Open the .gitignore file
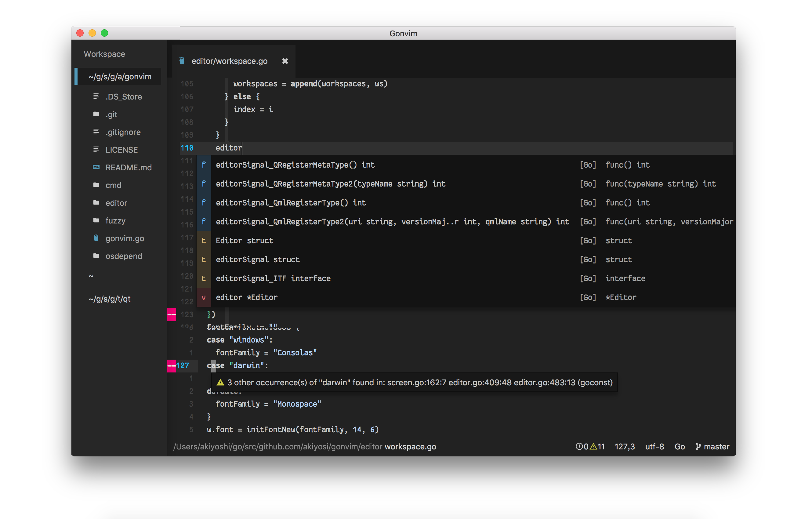Image resolution: width=812 pixels, height=519 pixels. [123, 132]
